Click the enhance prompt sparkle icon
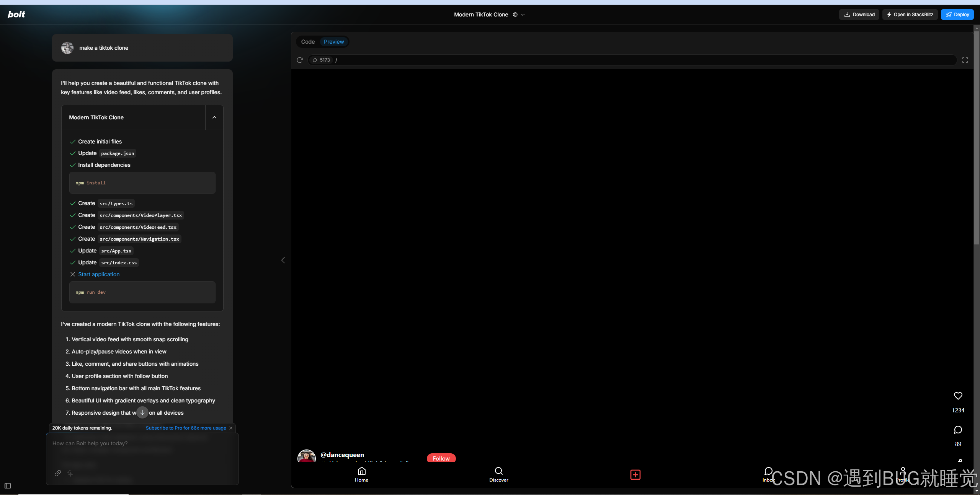Screen dimensions: 980x495 pyautogui.click(x=70, y=473)
